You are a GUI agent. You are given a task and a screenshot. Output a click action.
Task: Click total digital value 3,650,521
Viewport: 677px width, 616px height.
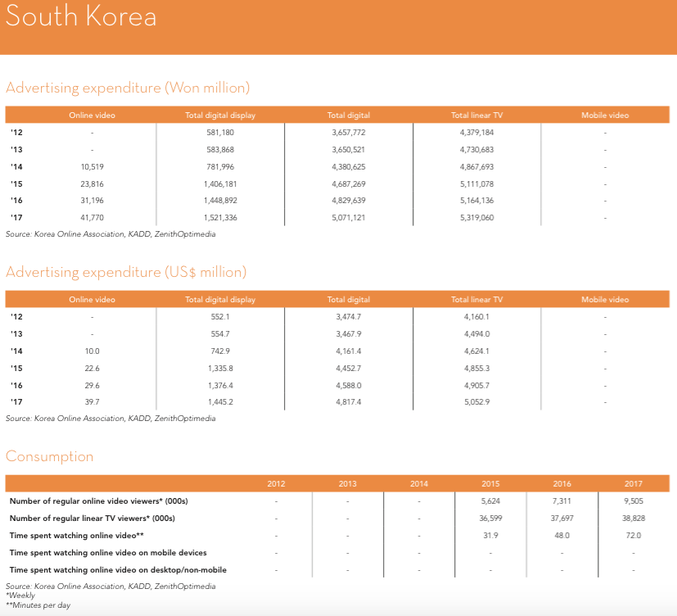tap(349, 150)
